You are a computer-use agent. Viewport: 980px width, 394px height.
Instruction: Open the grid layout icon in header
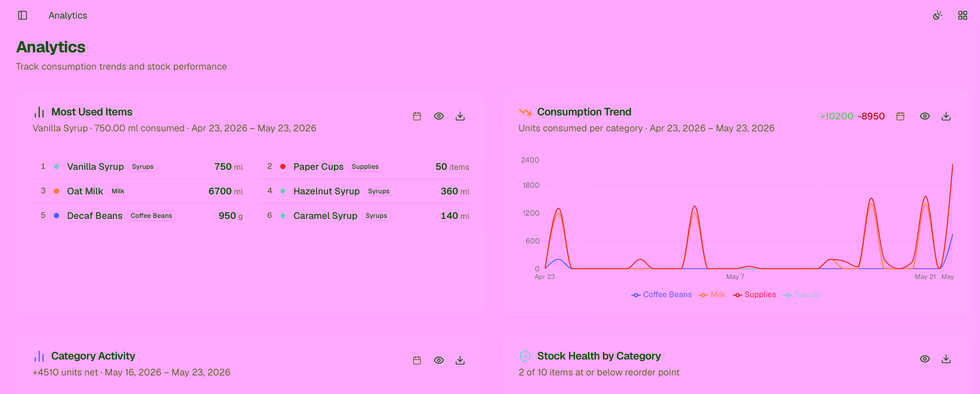(962, 15)
